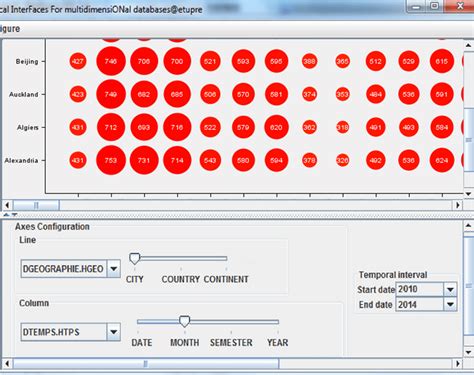Click the Axes Configuration panel scroll-down arrow
The image size is (474, 375).
[x=468, y=352]
